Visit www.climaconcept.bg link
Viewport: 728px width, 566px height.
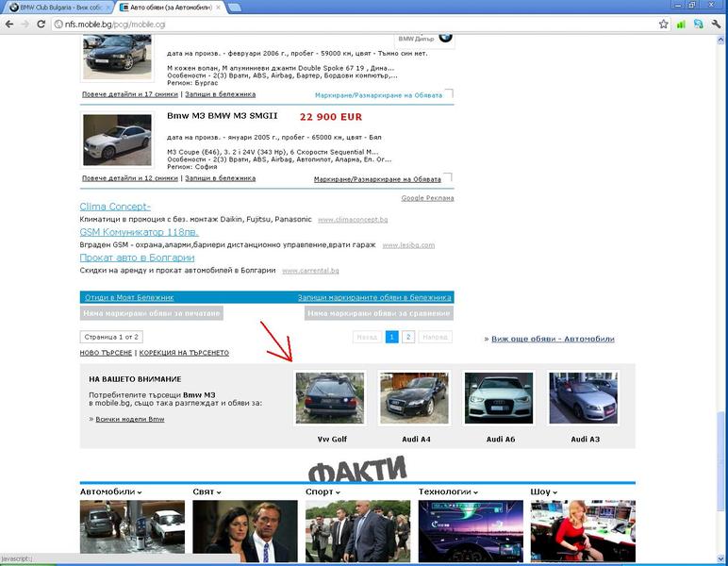(353, 220)
